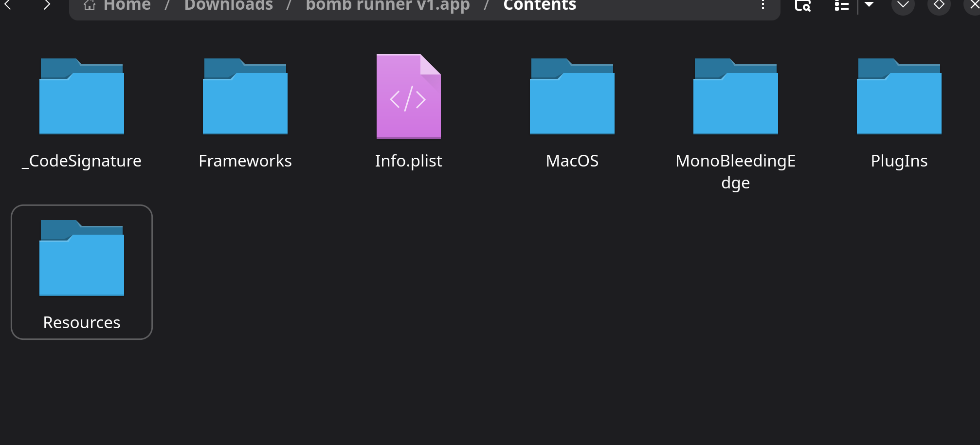The width and height of the screenshot is (980, 445).
Task: Click the Home text in breadcrumb
Action: [x=127, y=5]
